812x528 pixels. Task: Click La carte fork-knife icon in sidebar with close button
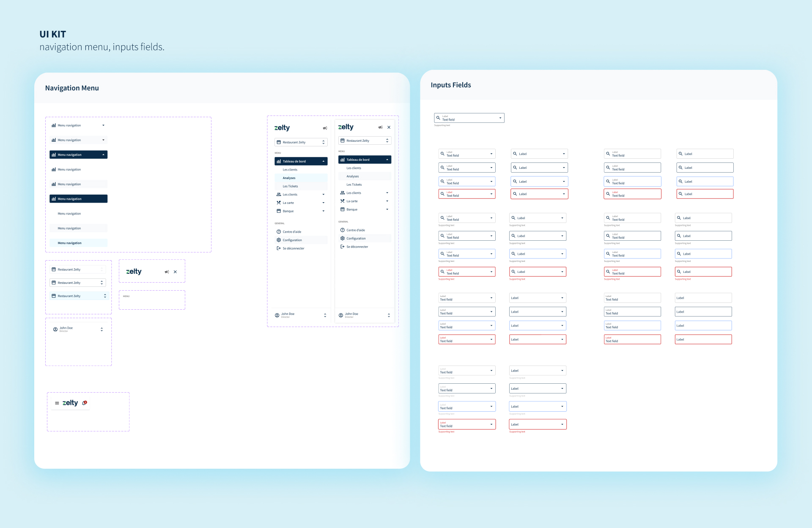tap(343, 201)
